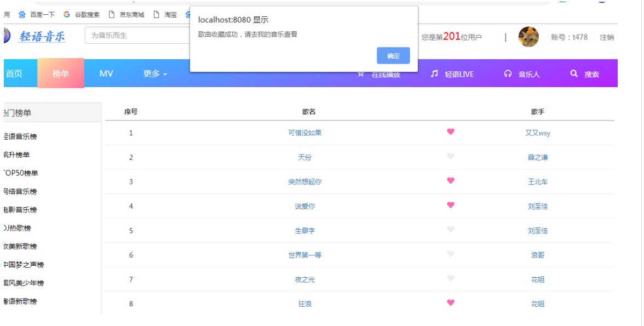Open the Google 谷歌搜索 bookmark
The image size is (644, 326).
point(82,15)
